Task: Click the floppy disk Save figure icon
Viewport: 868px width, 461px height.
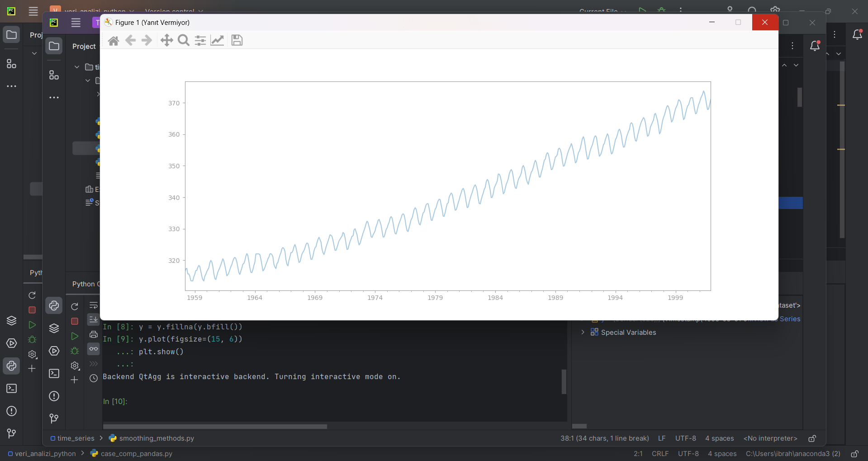Action: 237,41
